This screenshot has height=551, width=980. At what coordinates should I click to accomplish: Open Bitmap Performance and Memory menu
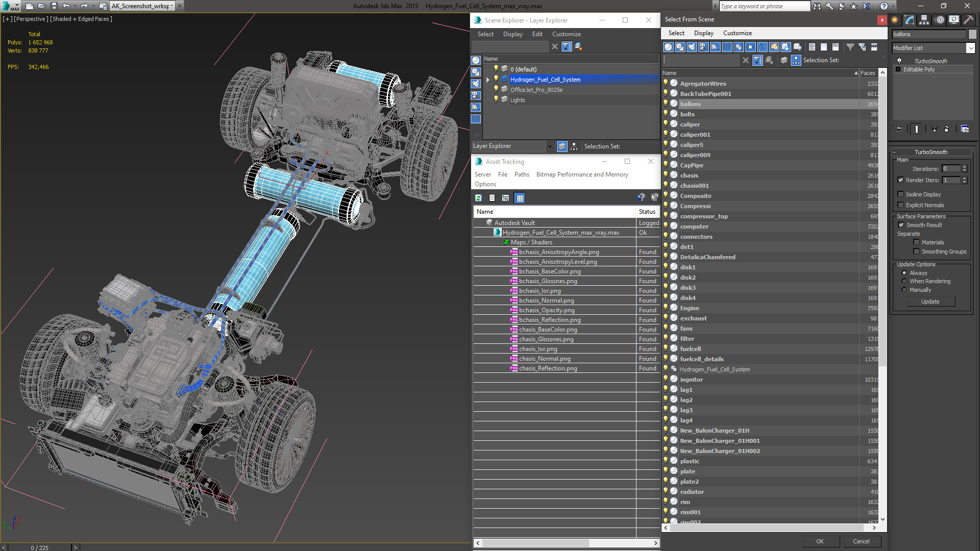582,174
